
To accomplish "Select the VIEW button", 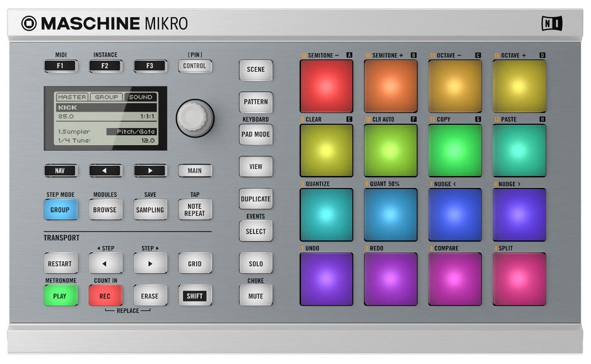I will pos(255,167).
